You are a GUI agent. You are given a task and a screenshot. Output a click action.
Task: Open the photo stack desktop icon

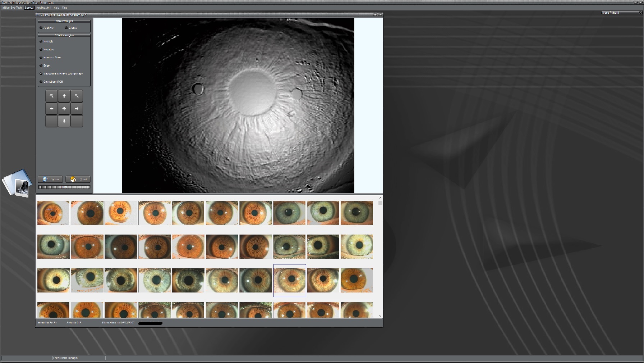(x=17, y=183)
